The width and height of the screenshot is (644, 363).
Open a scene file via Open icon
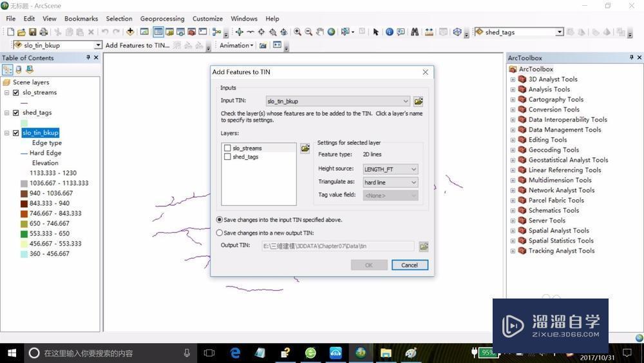(x=21, y=32)
